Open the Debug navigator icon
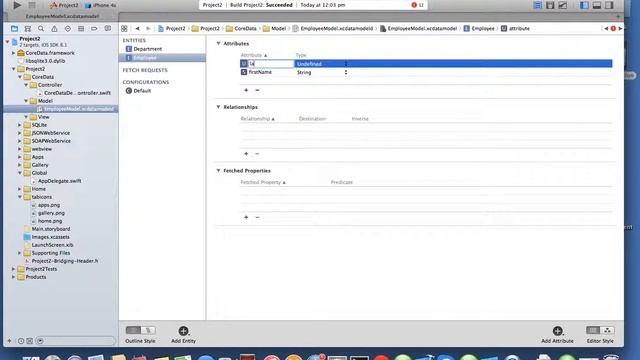The width and height of the screenshot is (640, 360). (x=81, y=29)
